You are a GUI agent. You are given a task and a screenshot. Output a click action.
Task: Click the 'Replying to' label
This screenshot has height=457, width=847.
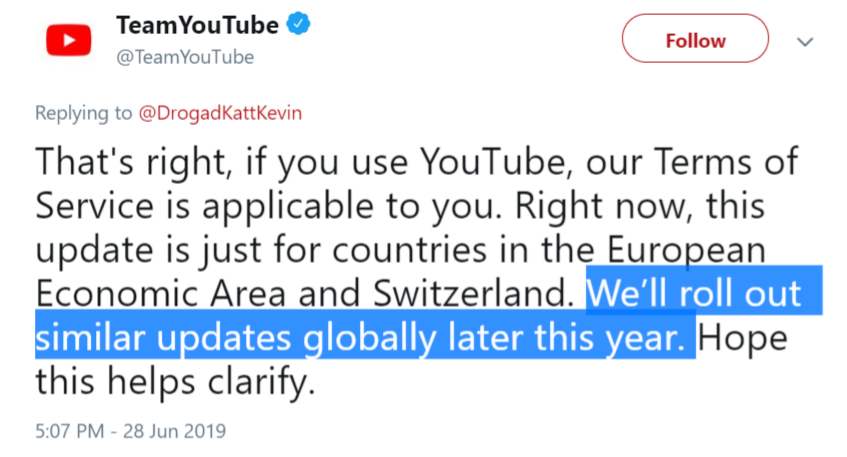point(83,113)
